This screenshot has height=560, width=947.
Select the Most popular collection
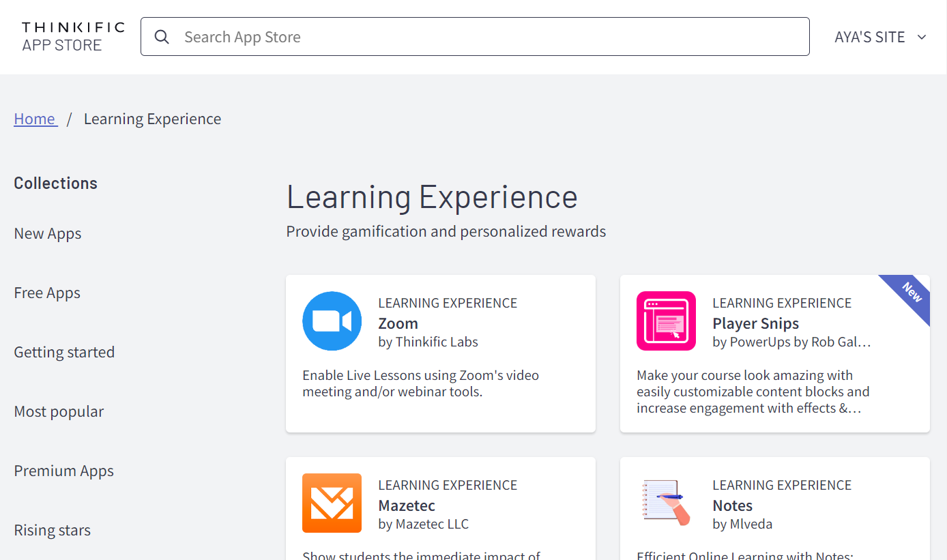pos(59,411)
